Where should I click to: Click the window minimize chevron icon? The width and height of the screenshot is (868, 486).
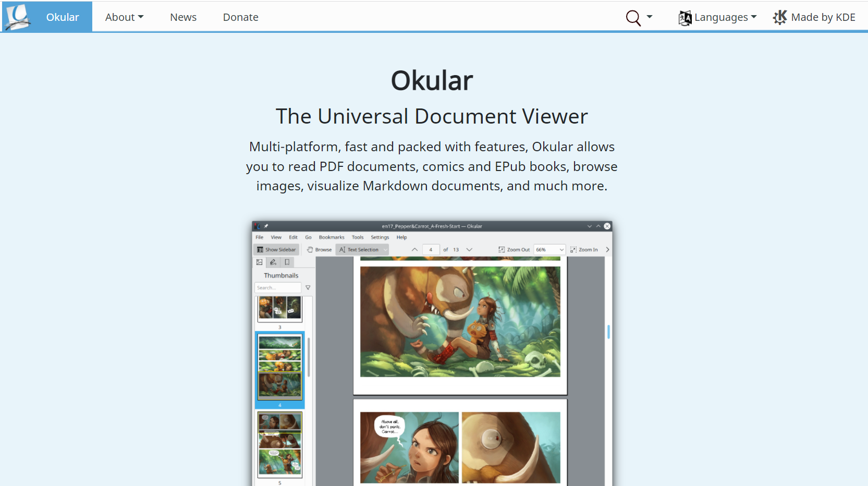(x=590, y=226)
